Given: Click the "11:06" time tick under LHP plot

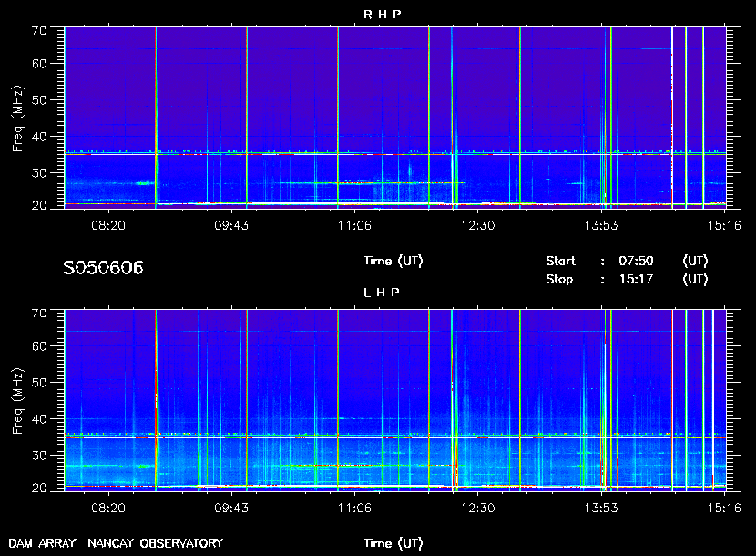Looking at the screenshot, I should (x=354, y=509).
